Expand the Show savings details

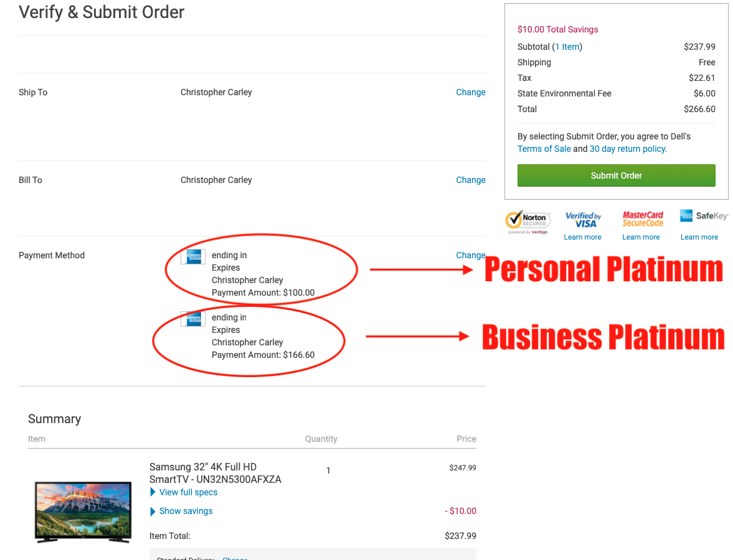tap(186, 511)
